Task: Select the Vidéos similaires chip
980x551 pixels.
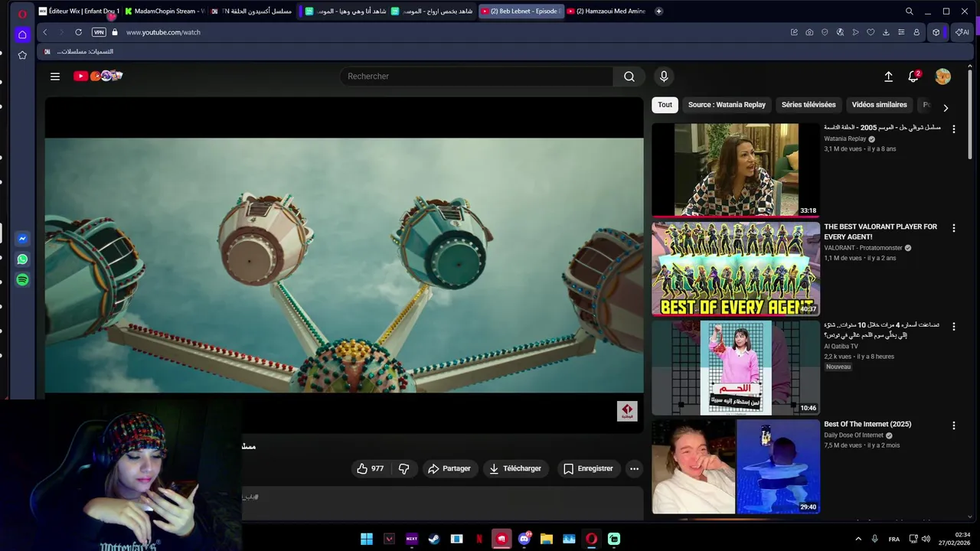Action: click(x=879, y=105)
